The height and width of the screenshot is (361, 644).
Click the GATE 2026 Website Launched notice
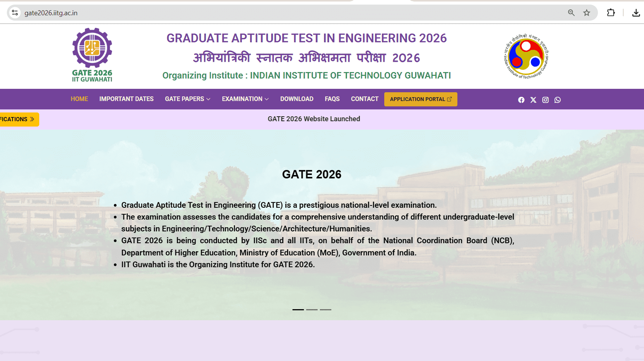click(x=314, y=119)
